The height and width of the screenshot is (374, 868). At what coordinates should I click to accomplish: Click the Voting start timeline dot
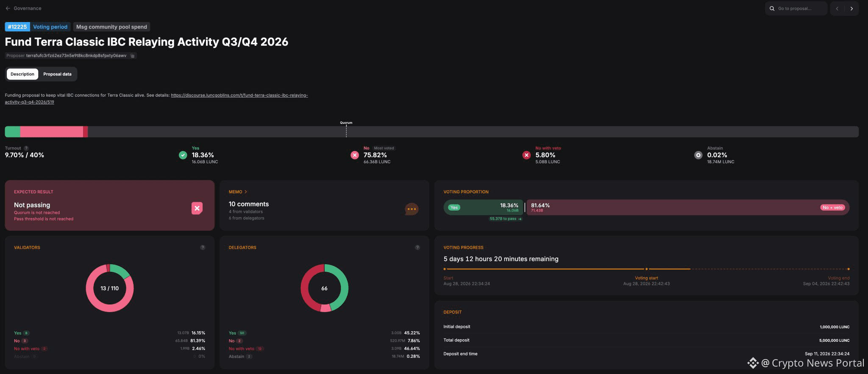(x=646, y=269)
